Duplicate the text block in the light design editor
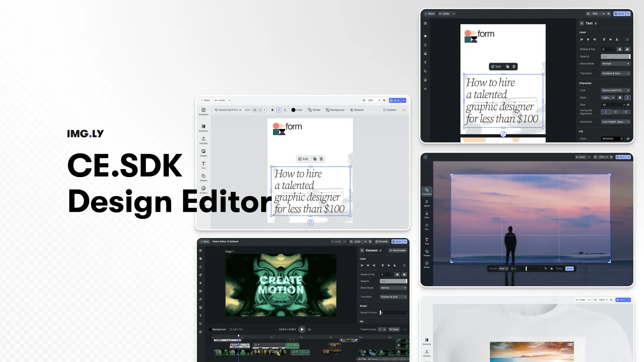Screen dimensions: 644x362 (x=315, y=159)
